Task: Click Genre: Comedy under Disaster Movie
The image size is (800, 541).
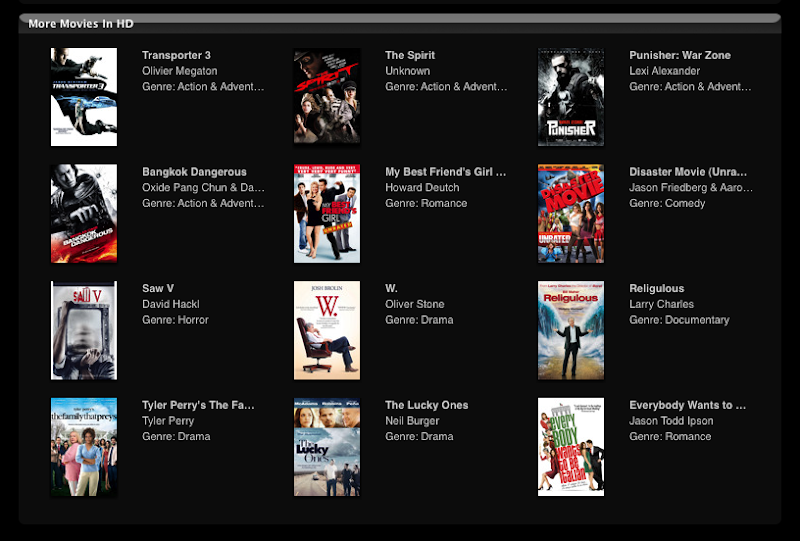Action: tap(667, 203)
